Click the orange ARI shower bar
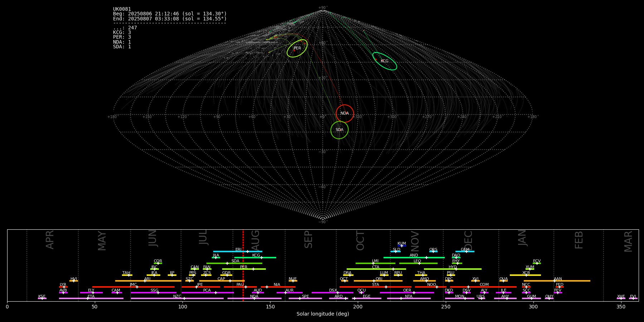 point(148,281)
